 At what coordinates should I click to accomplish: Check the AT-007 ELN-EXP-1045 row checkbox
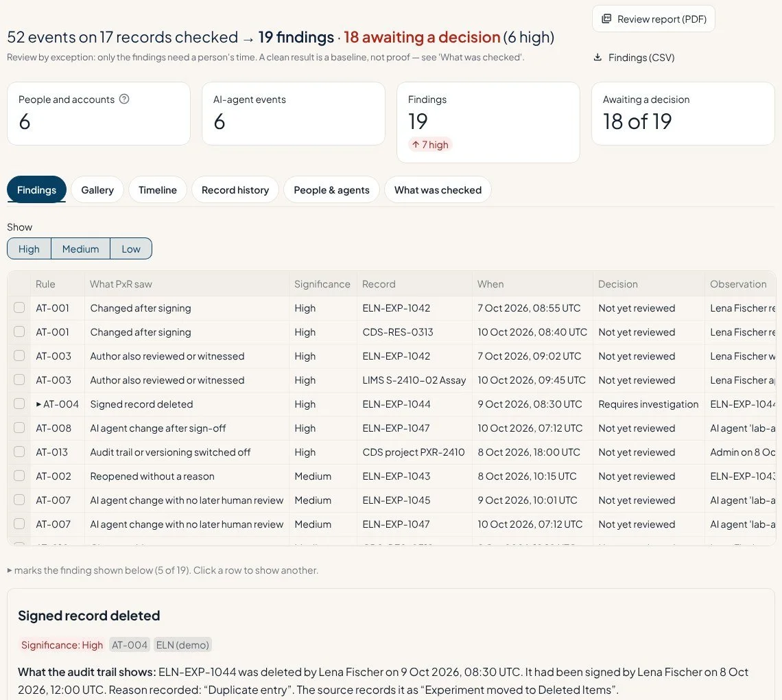tap(19, 500)
